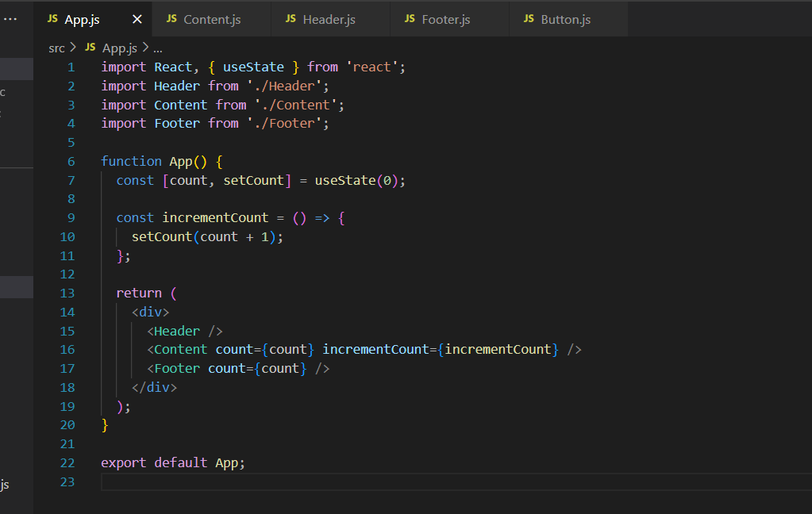This screenshot has width=812, height=514.
Task: Click the chevron after src in breadcrumbs
Action: 73,48
